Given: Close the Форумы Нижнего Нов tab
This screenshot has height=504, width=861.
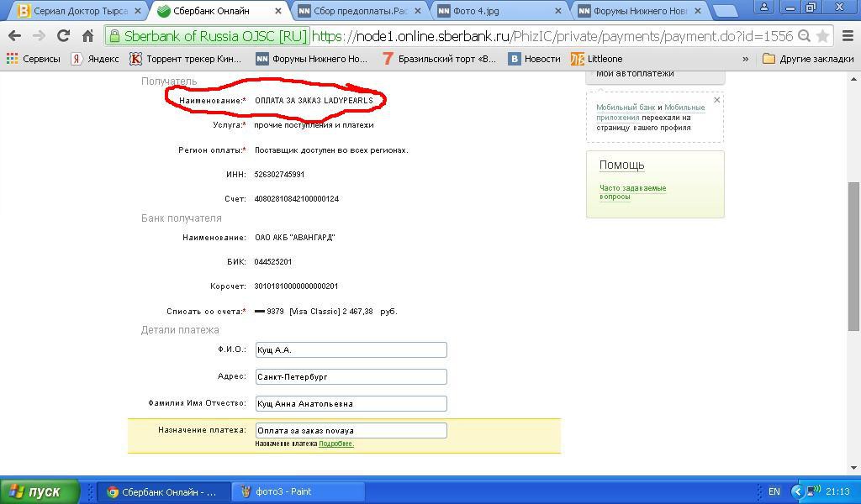Looking at the screenshot, I should coord(698,11).
